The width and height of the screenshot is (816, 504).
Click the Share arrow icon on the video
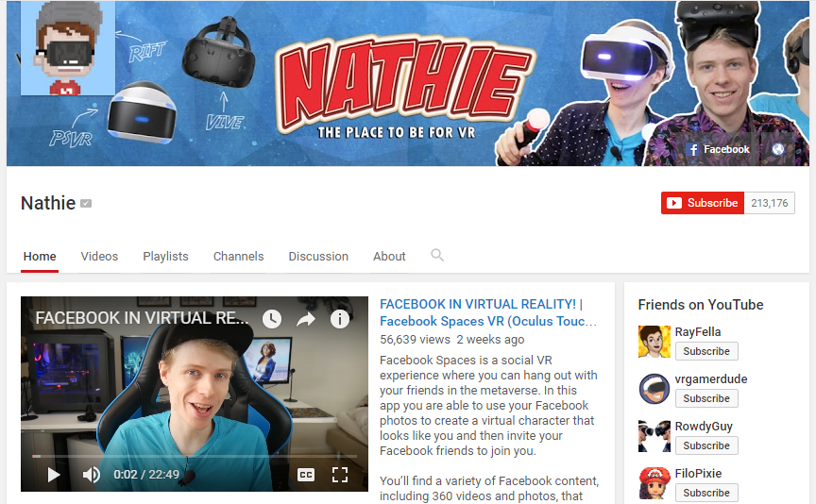point(306,319)
